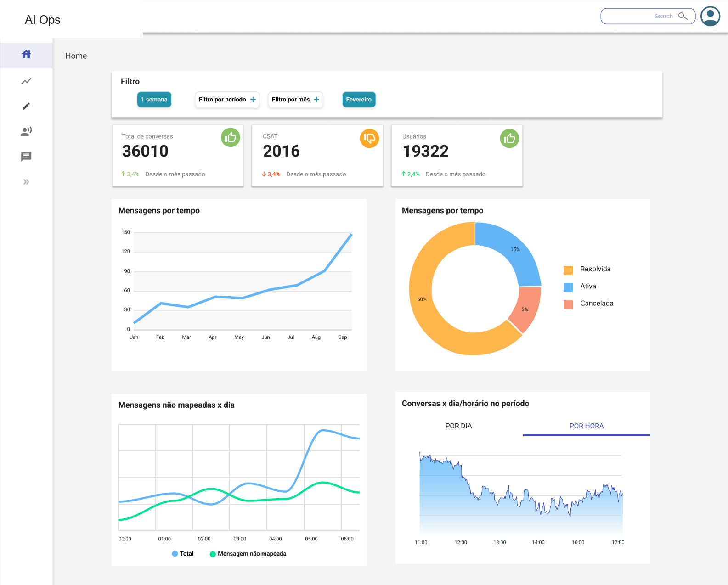Open the analytics trend line icon
This screenshot has height=585, width=728.
26,81
